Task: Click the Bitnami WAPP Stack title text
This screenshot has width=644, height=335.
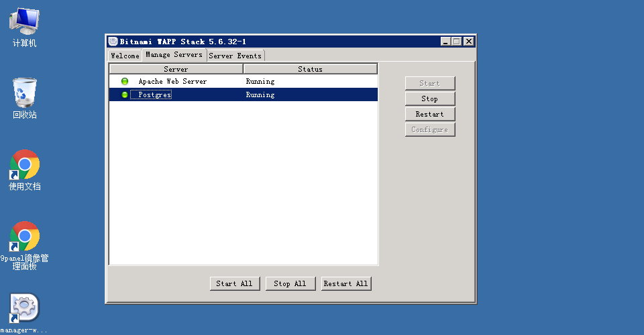Action: pos(182,42)
